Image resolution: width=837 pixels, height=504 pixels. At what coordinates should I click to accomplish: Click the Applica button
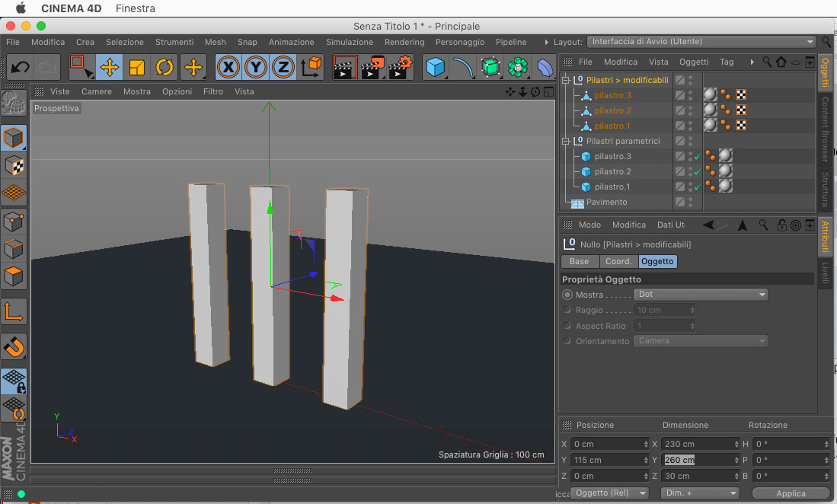(x=791, y=493)
